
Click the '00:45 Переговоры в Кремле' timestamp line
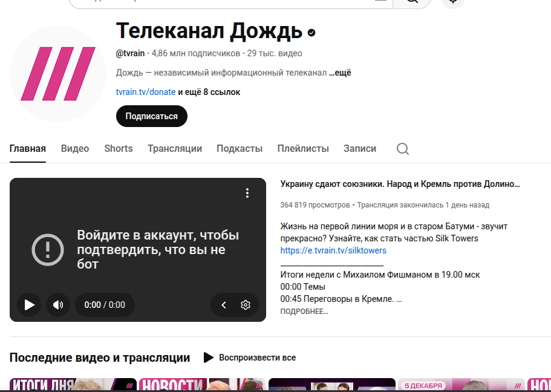click(341, 299)
